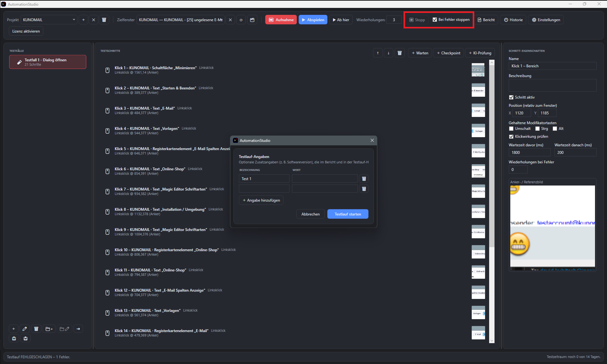Open the Historie view
The image size is (607, 364).
513,20
